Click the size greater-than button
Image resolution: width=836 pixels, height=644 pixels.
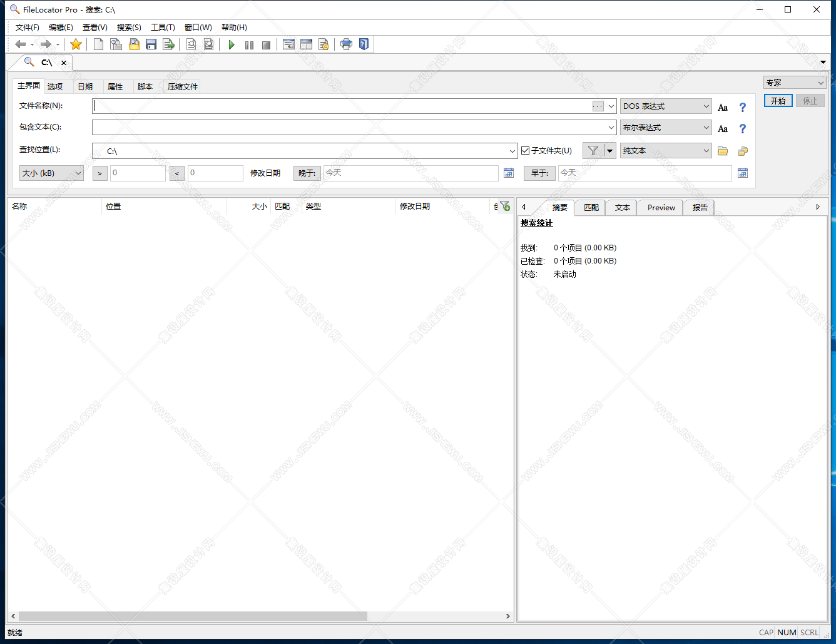click(100, 173)
